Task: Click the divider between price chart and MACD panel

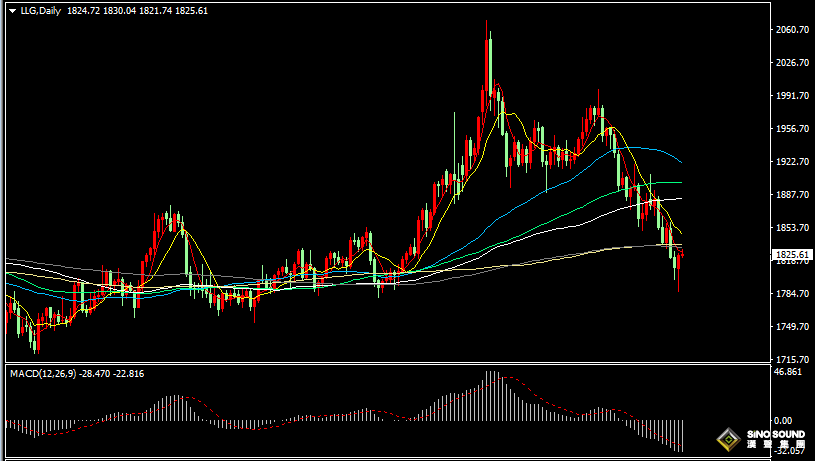Action: [x=387, y=363]
